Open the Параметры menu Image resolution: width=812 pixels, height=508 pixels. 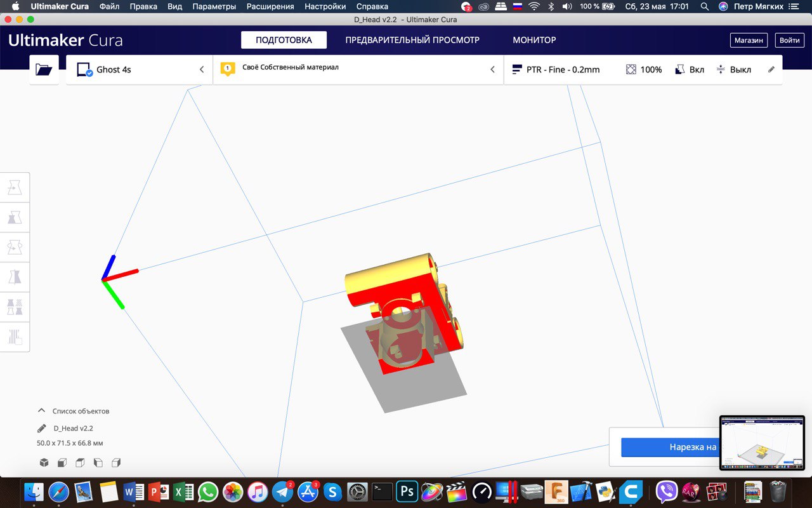tap(214, 6)
